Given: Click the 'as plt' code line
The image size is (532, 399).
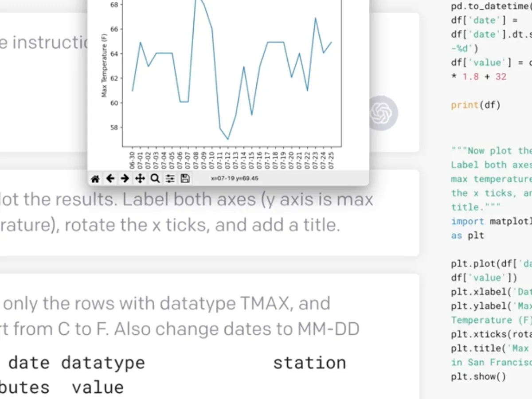Looking at the screenshot, I should [x=468, y=235].
